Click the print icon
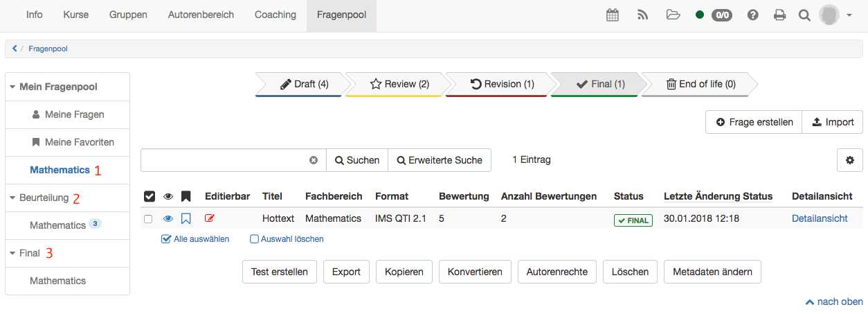868x314 pixels. pyautogui.click(x=779, y=15)
